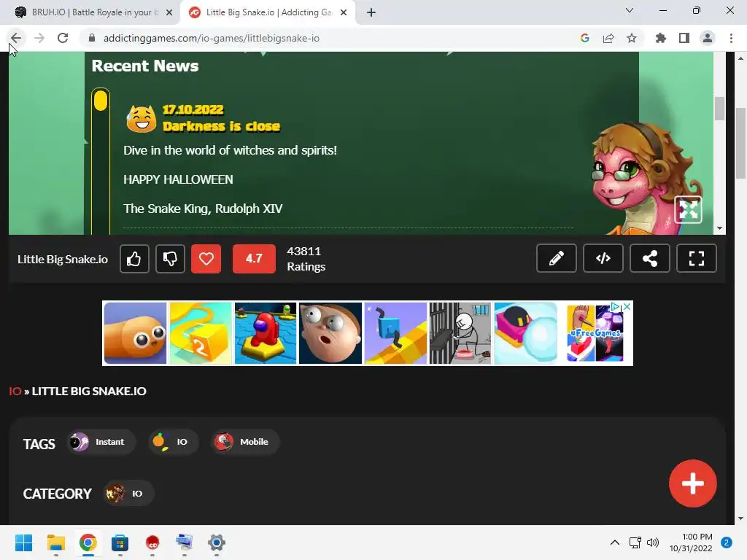Open the Extensions puzzle icon
The width and height of the screenshot is (747, 560).
tap(661, 38)
